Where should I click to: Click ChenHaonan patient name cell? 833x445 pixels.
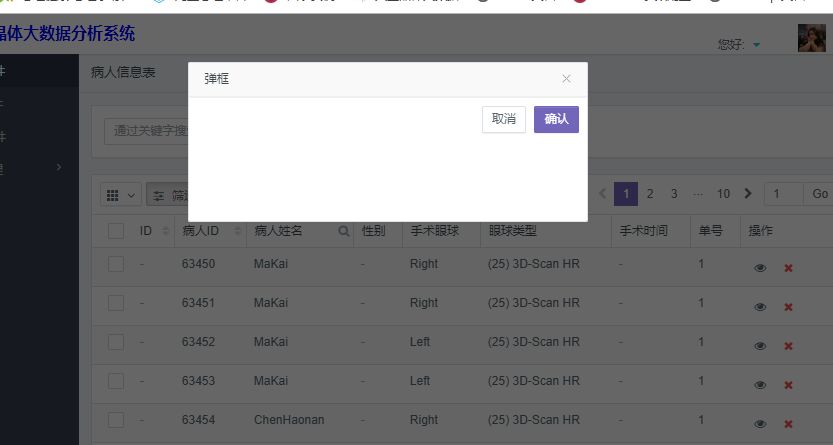[289, 420]
